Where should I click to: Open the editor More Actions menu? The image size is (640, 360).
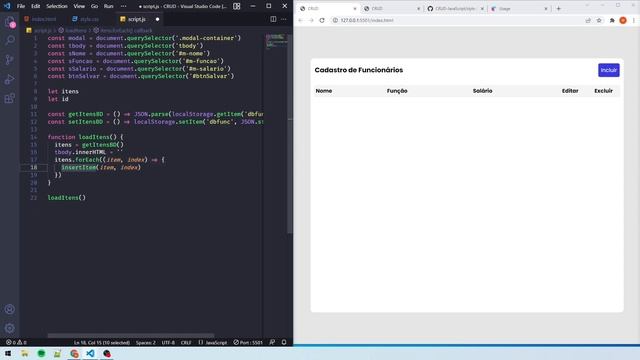click(x=284, y=19)
